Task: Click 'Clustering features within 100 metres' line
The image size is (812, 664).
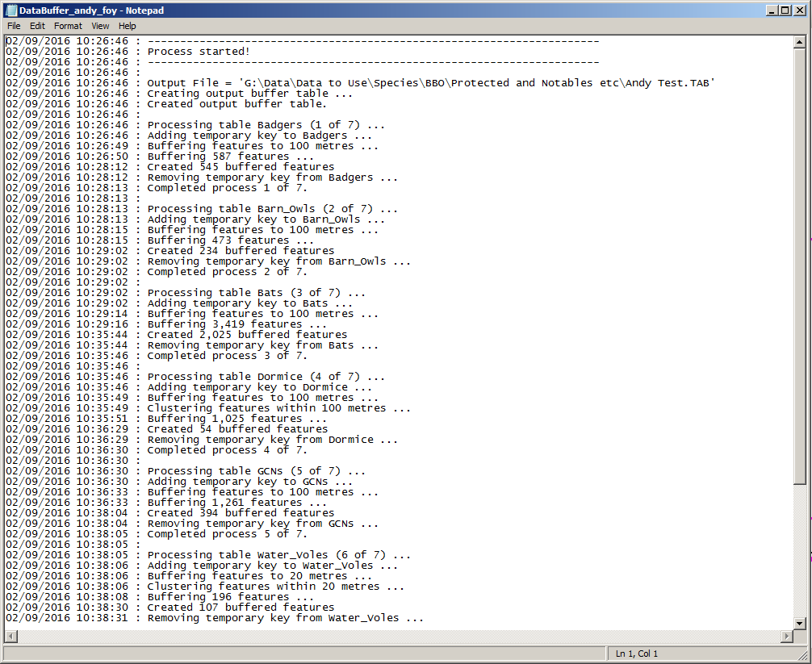Action: (x=279, y=408)
